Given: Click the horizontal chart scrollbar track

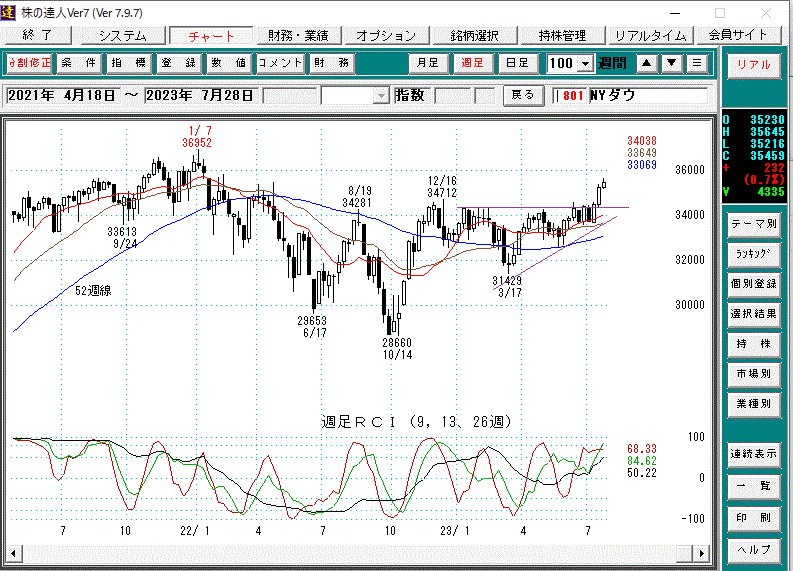Looking at the screenshot, I should 350,552.
